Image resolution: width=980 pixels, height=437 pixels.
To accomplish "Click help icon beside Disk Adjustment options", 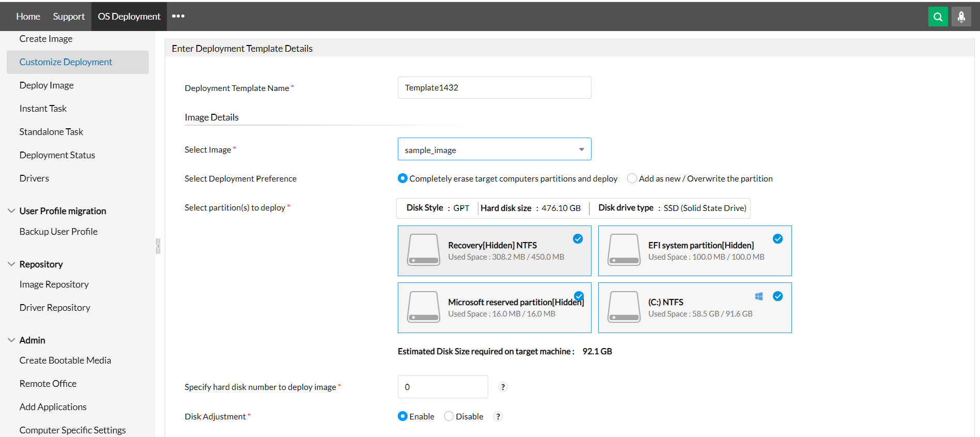I will point(498,416).
